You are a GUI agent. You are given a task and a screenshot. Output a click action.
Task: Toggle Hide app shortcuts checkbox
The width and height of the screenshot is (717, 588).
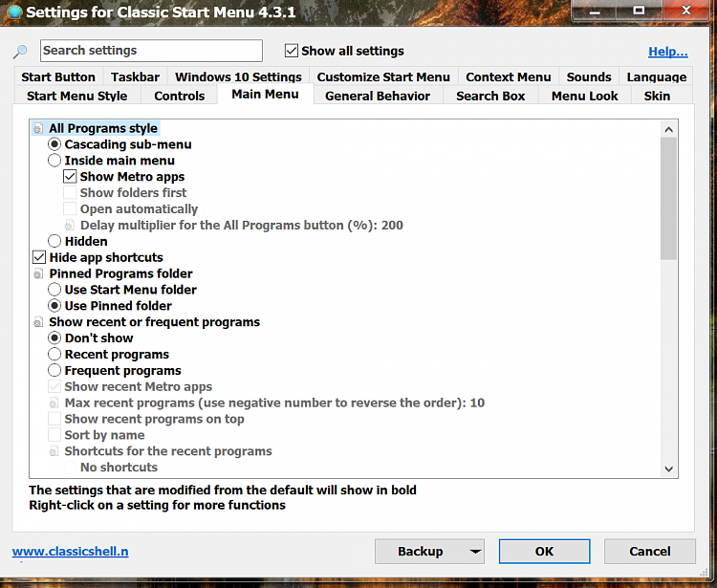tap(39, 257)
